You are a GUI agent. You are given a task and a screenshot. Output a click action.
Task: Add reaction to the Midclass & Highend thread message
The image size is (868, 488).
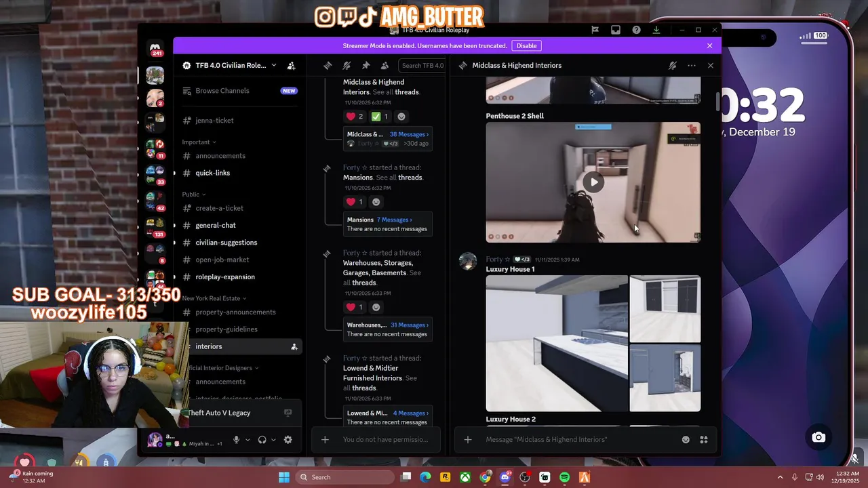(401, 117)
